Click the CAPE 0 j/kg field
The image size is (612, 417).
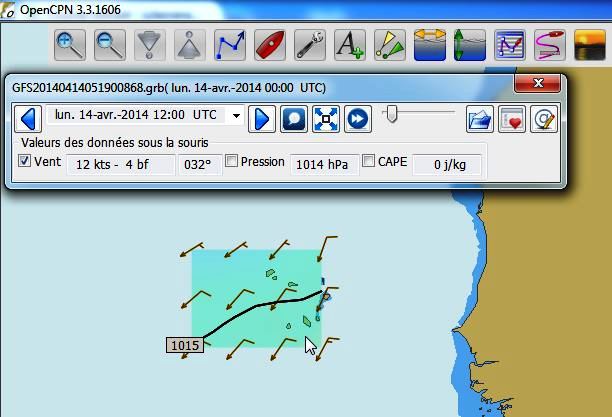tap(447, 164)
